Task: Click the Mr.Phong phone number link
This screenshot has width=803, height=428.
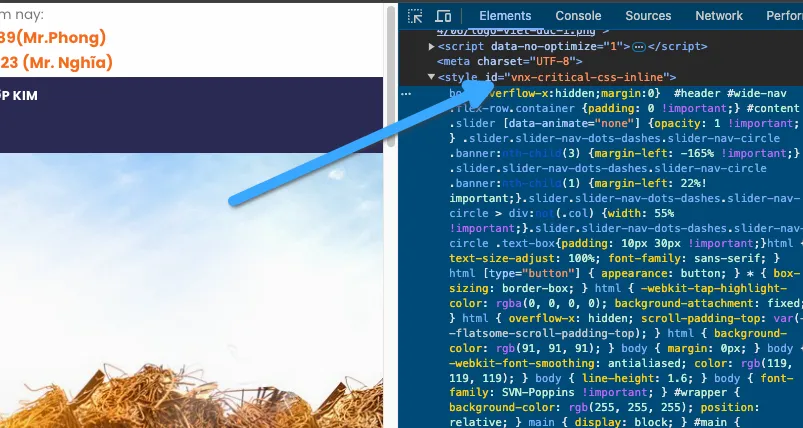Action: (53, 37)
